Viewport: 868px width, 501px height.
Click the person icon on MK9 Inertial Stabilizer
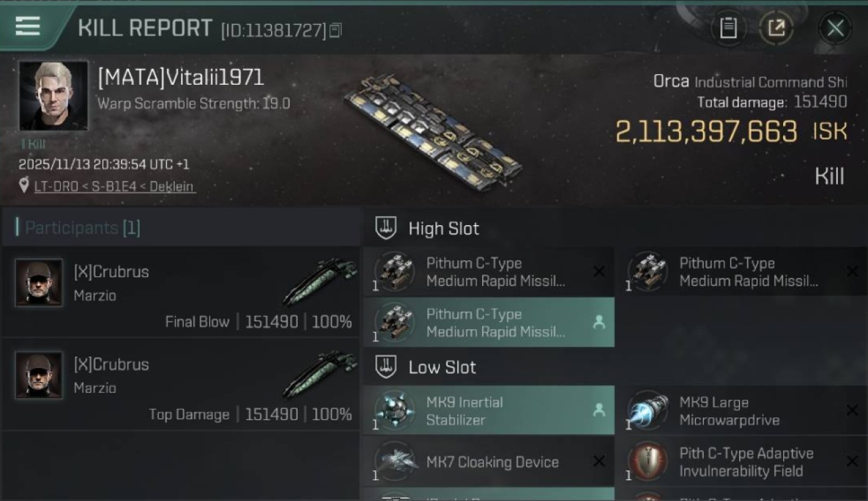point(599,410)
